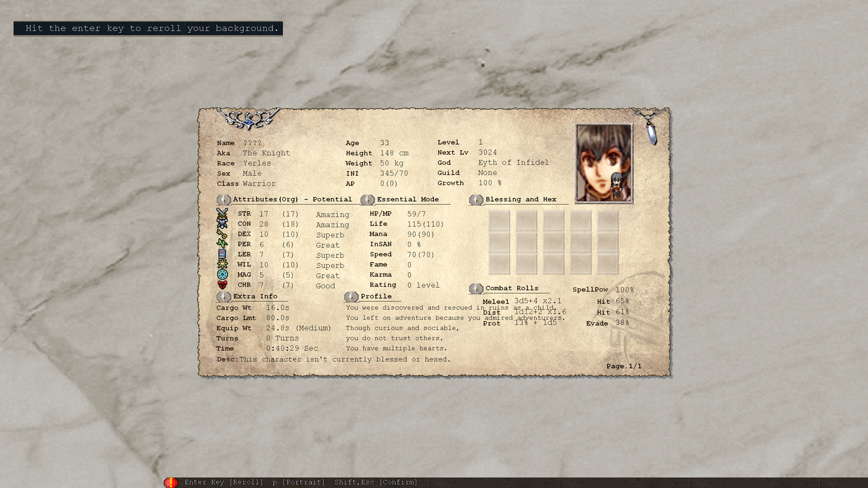
Task: Select the Blessing and Hex header emblem
Action: pos(476,199)
